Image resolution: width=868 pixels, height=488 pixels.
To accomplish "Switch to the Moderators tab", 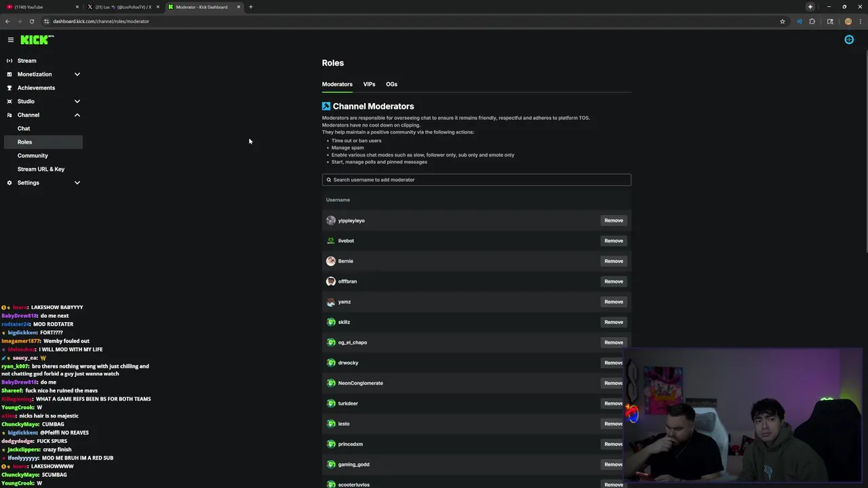I will coord(337,84).
